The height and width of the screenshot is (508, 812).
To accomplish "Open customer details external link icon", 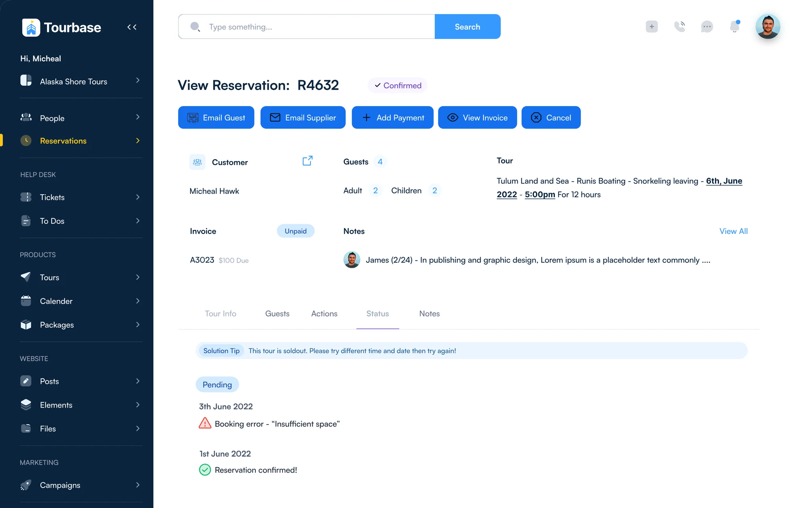I will (x=307, y=161).
